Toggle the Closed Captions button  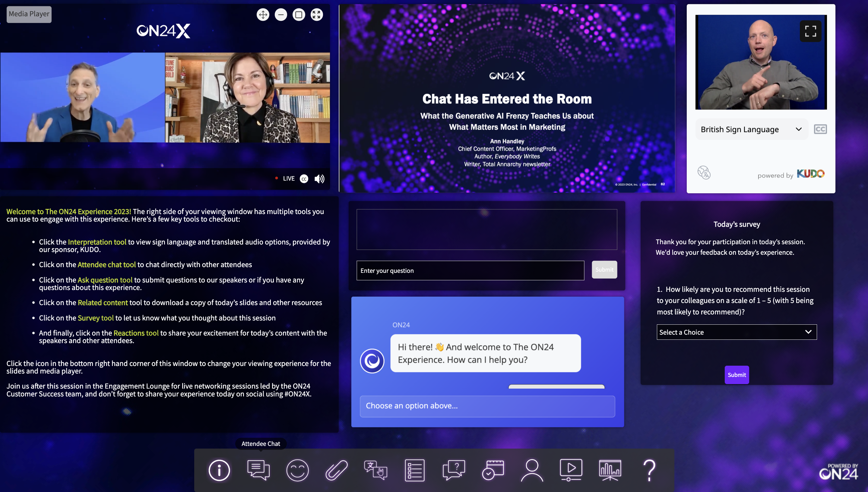305,178
